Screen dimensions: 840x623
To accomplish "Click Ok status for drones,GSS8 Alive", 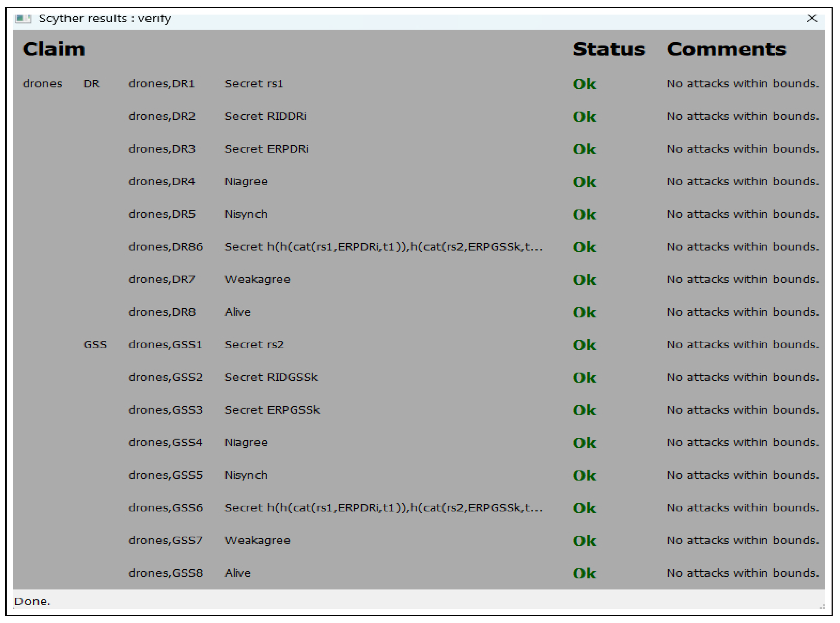I will point(584,573).
